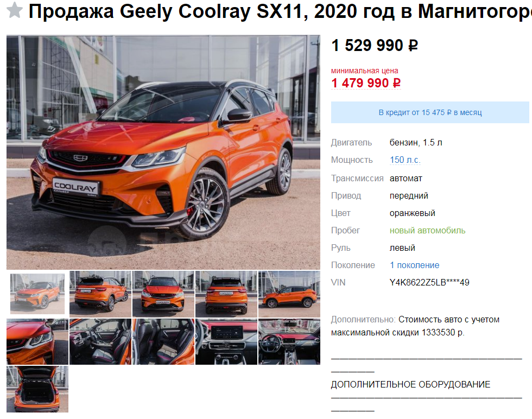Image resolution: width=532 pixels, height=419 pixels.
Task: Select the side profile view thumbnail
Action: pyautogui.click(x=289, y=294)
